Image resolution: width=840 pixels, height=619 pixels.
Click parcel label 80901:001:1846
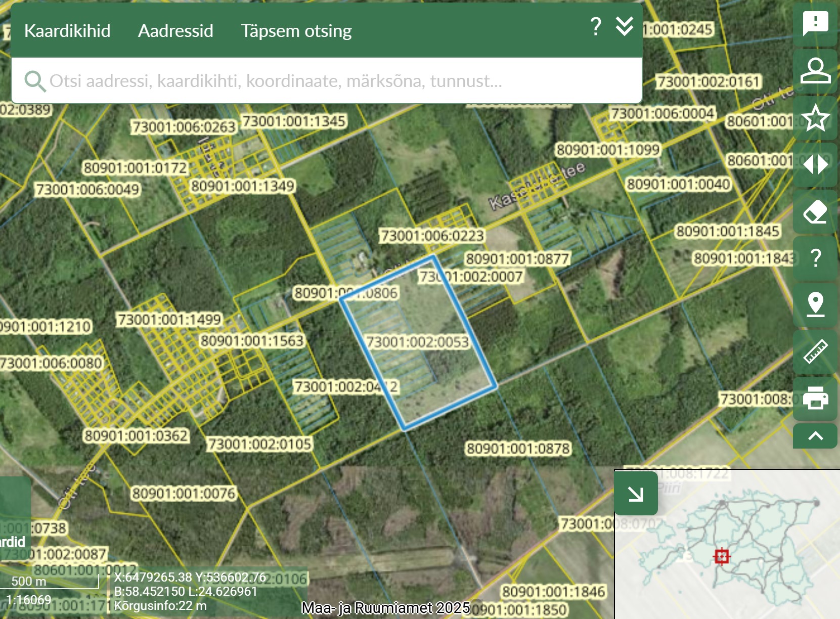click(x=554, y=592)
